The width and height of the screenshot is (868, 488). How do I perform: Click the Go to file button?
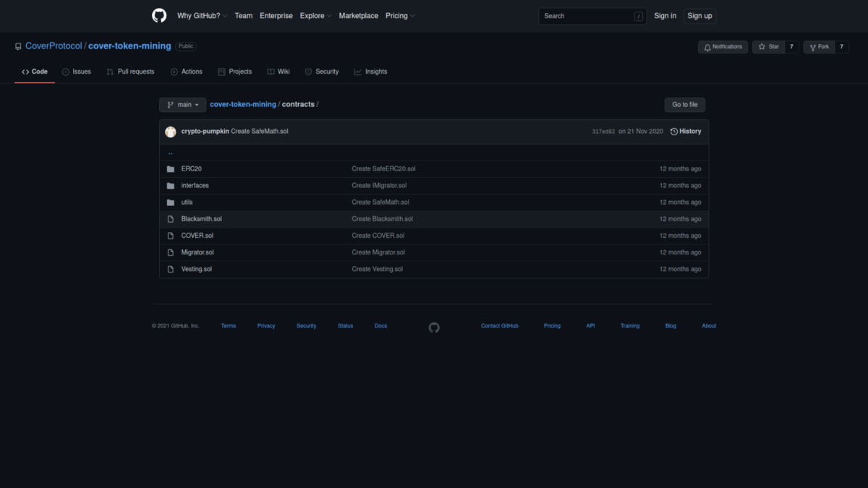pyautogui.click(x=685, y=105)
